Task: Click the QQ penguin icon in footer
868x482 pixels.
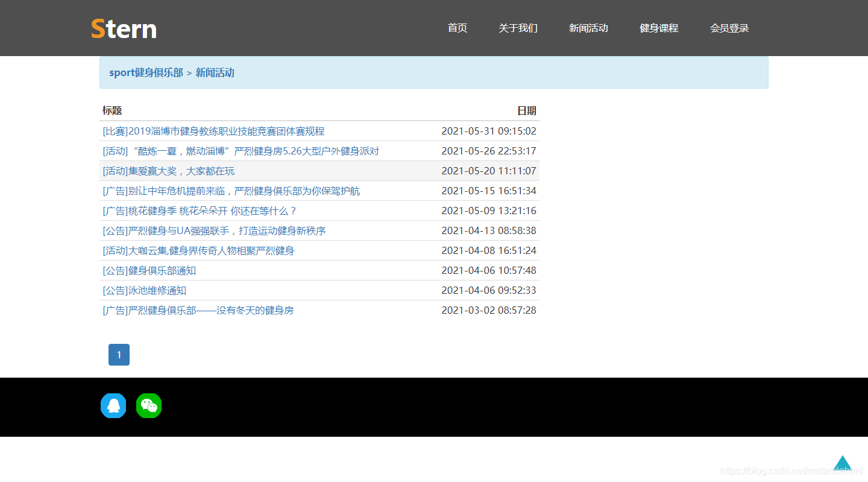Action: [113, 405]
